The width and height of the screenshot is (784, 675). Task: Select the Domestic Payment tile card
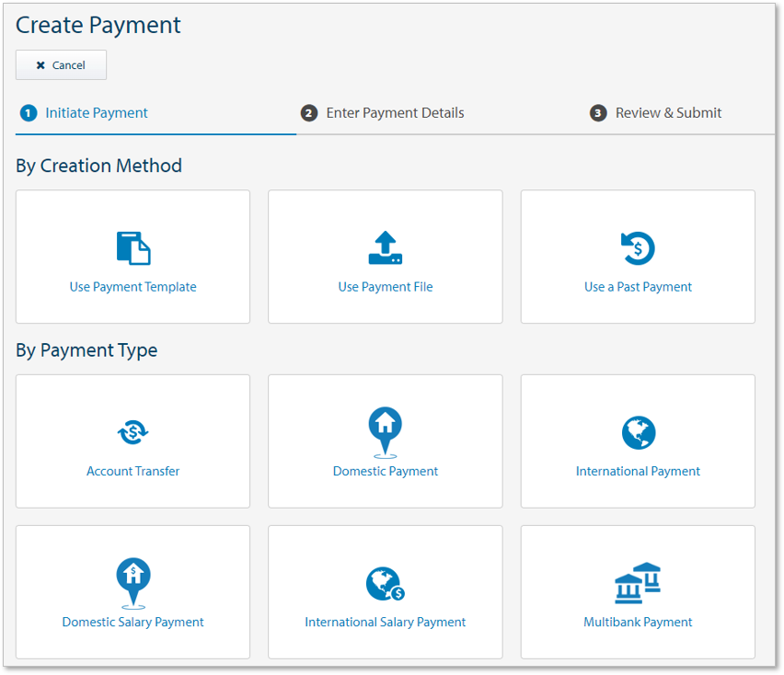click(385, 441)
